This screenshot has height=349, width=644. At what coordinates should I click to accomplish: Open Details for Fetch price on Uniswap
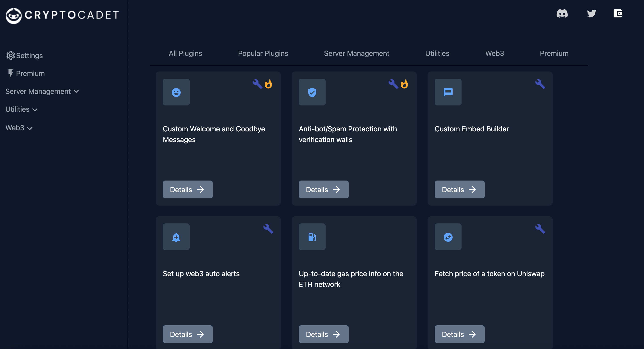tap(459, 334)
